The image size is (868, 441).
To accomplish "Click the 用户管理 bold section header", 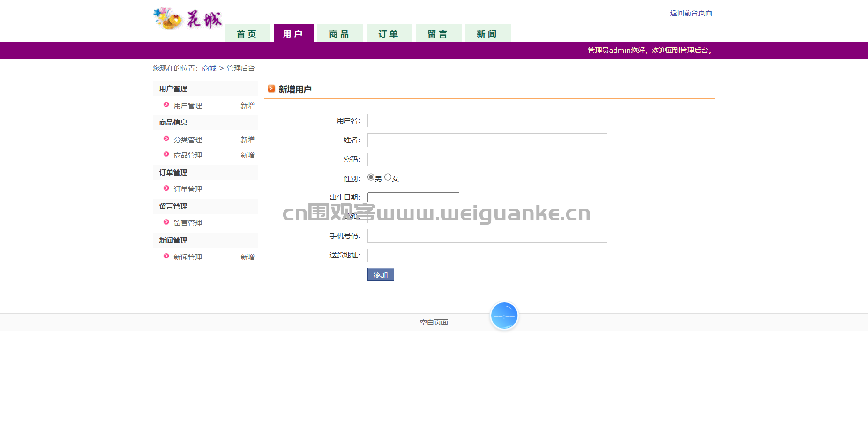I will 173,89.
